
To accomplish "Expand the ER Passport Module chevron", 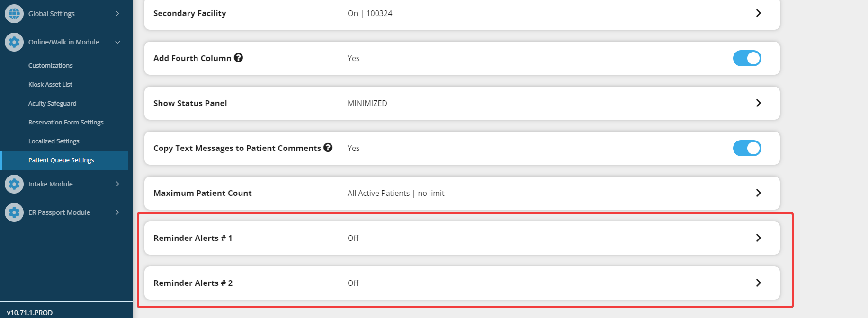I will [117, 212].
